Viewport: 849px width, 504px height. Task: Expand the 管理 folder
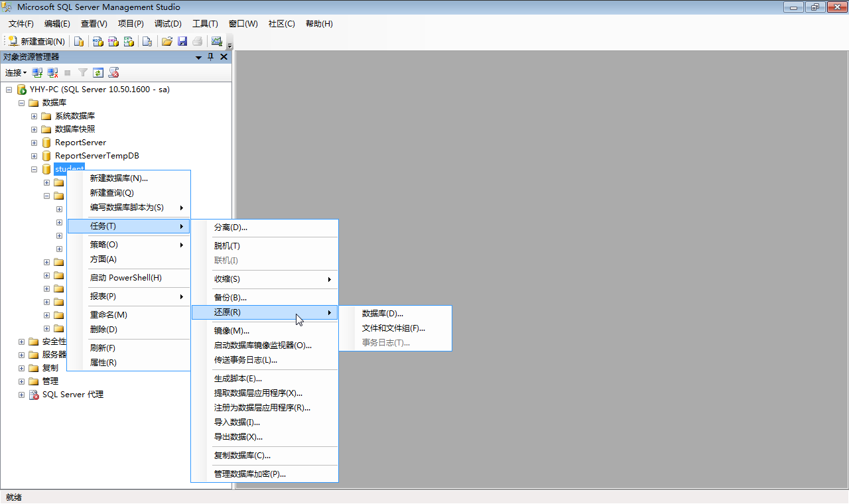coord(21,381)
